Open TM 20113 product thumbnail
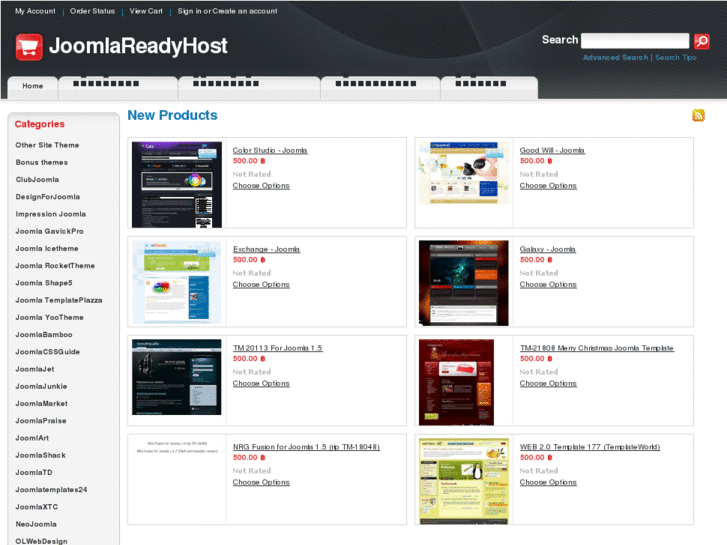The height and width of the screenshot is (545, 727). 177,377
